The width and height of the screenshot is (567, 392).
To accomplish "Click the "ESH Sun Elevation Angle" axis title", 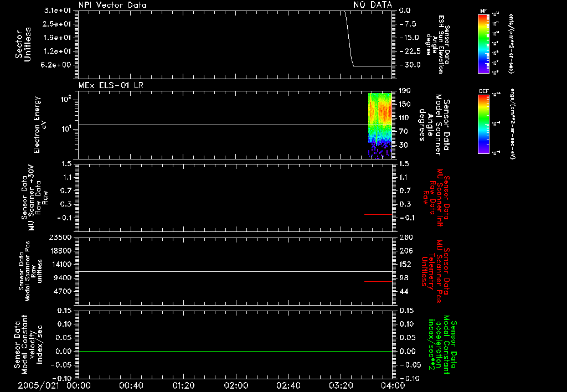I will coord(437,44).
